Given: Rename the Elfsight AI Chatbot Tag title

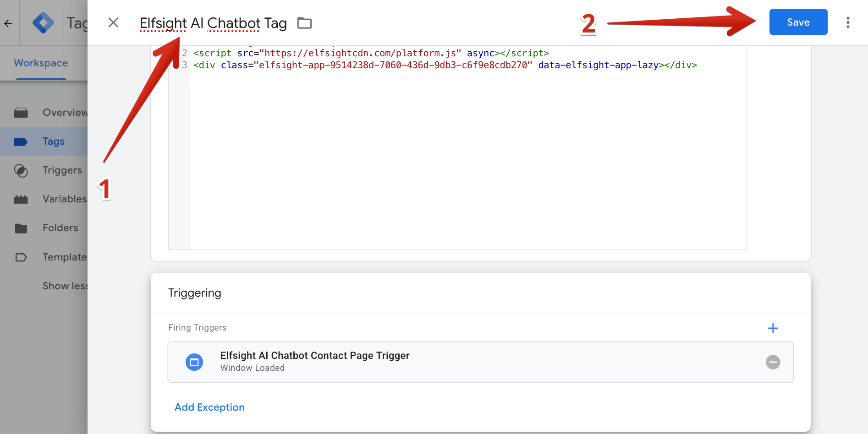Looking at the screenshot, I should [213, 23].
